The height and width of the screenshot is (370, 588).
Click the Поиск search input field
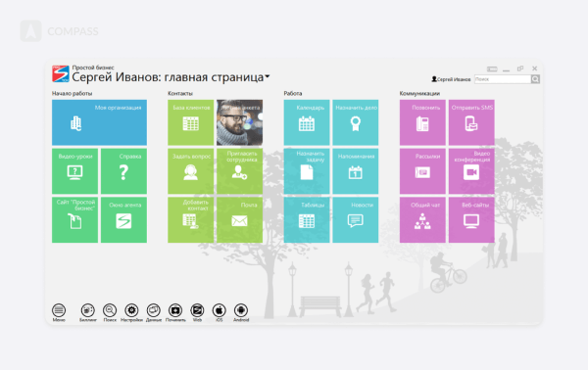[x=503, y=79]
